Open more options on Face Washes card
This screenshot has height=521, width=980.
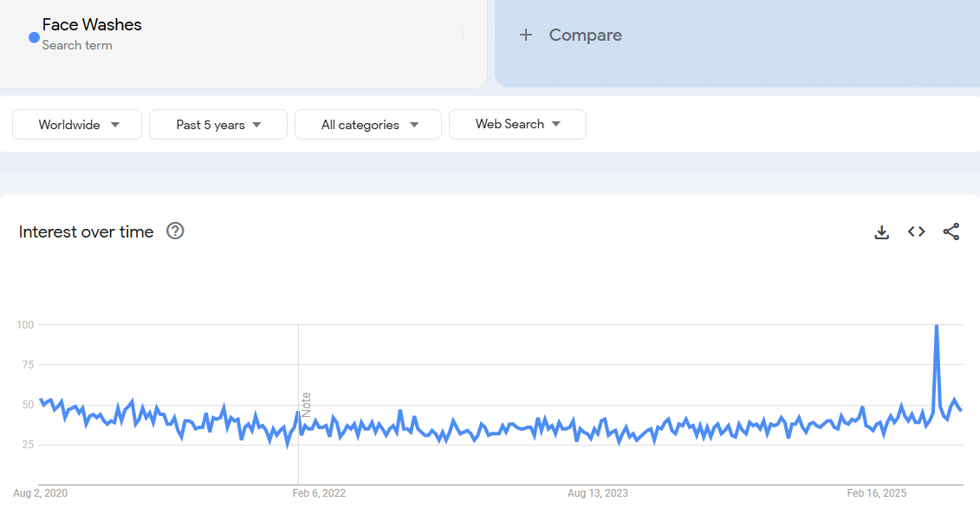click(463, 33)
